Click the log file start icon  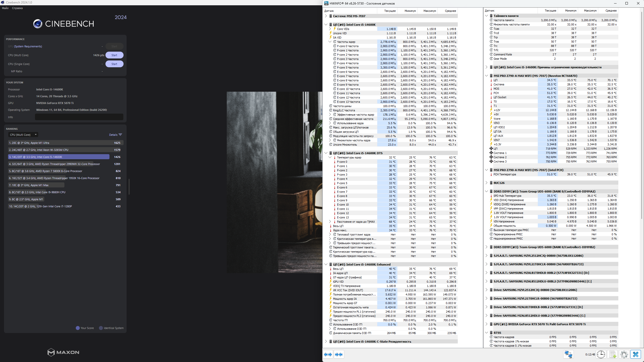pyautogui.click(x=613, y=354)
